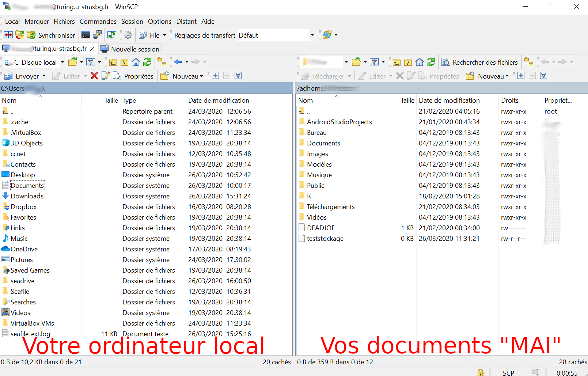Viewport: 588px width, 376px height.
Task: Open the C: Disque local drive dropdown
Action: point(62,62)
